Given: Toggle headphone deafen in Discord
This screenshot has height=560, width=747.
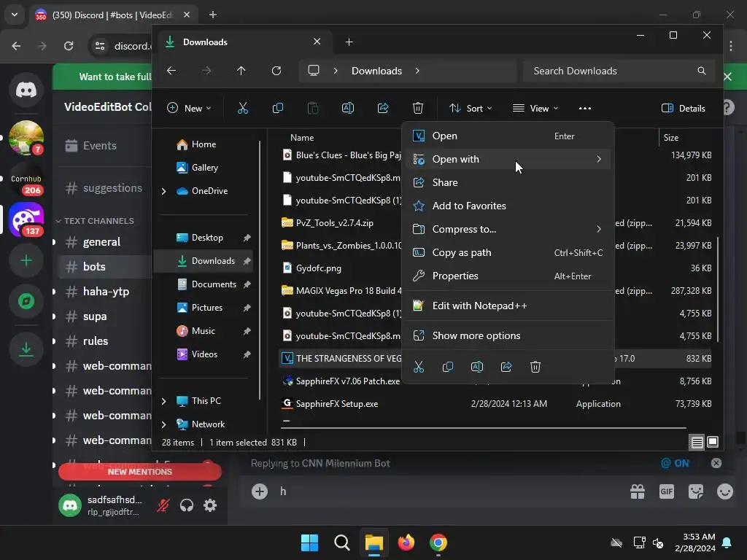Looking at the screenshot, I should (x=187, y=505).
